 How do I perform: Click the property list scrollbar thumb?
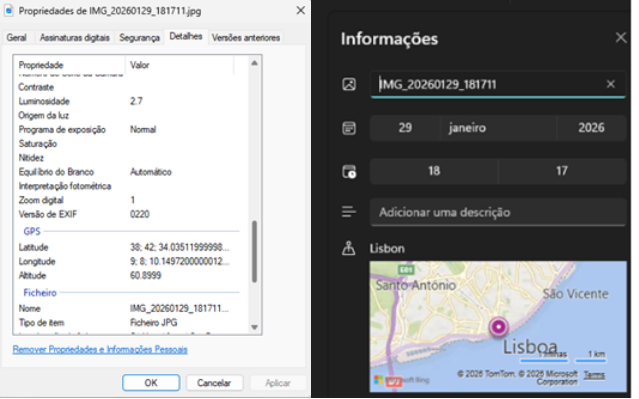tap(254, 251)
